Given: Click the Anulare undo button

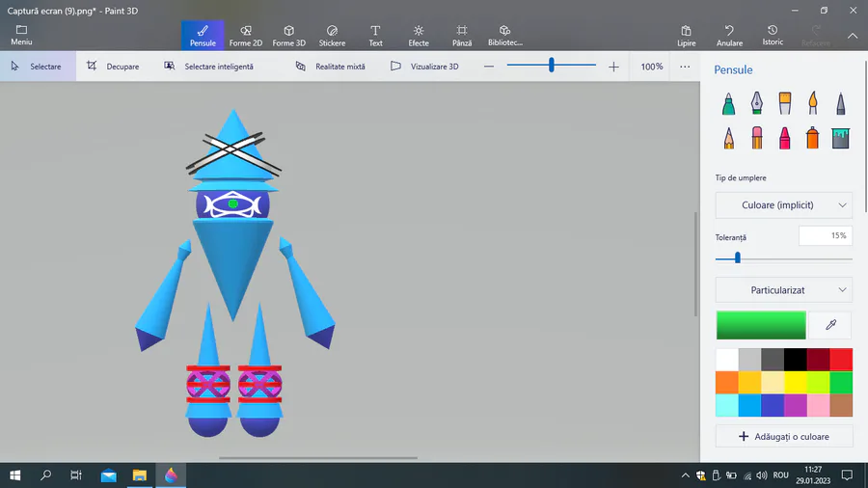Looking at the screenshot, I should pos(730,36).
